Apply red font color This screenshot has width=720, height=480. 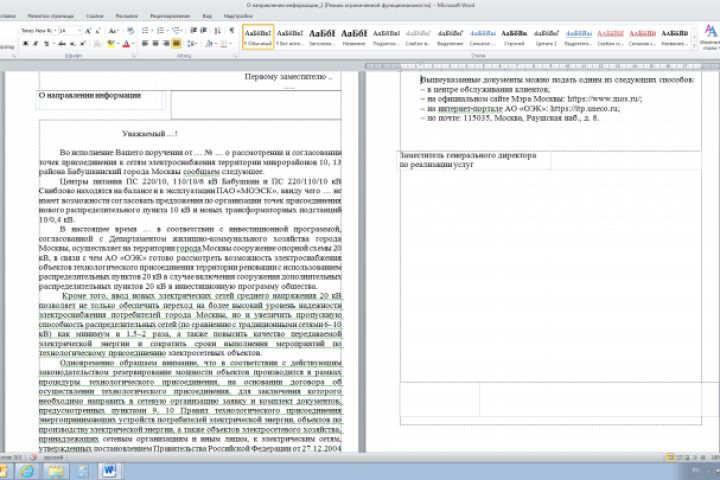126,44
